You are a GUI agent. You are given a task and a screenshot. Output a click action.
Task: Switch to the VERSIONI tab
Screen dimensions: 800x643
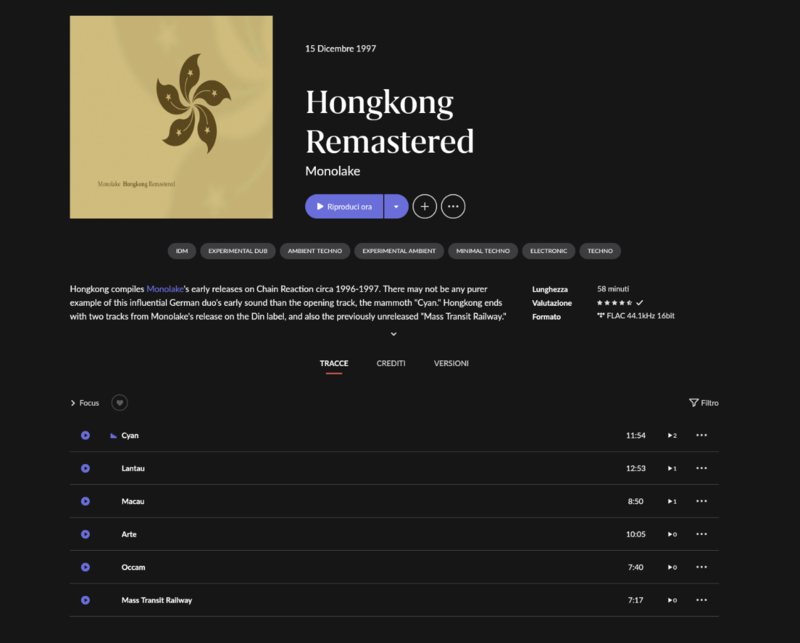[x=451, y=363]
